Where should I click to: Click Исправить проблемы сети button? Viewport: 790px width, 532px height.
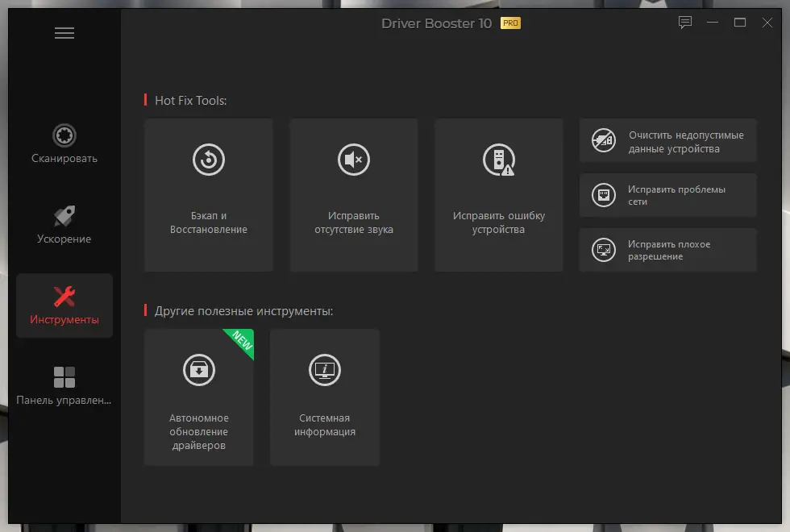coord(667,194)
